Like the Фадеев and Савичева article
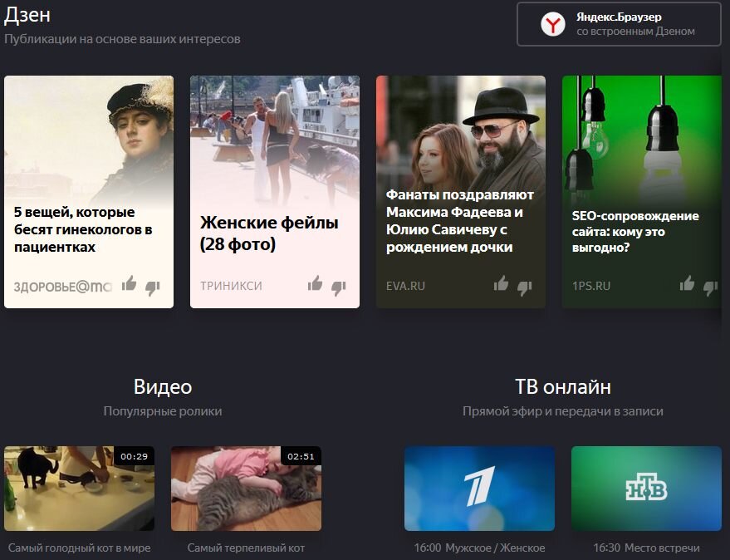Screen dimensions: 730x560 500,285
